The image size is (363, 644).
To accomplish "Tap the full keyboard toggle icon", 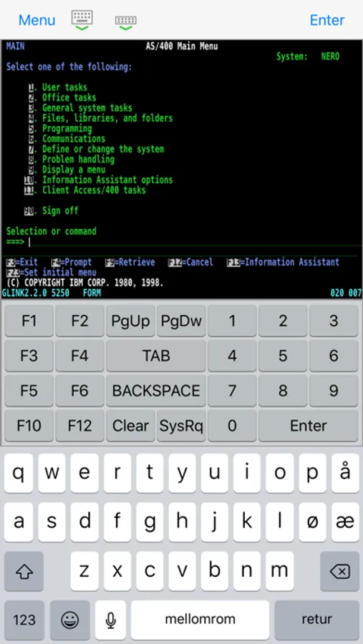I will [x=82, y=20].
